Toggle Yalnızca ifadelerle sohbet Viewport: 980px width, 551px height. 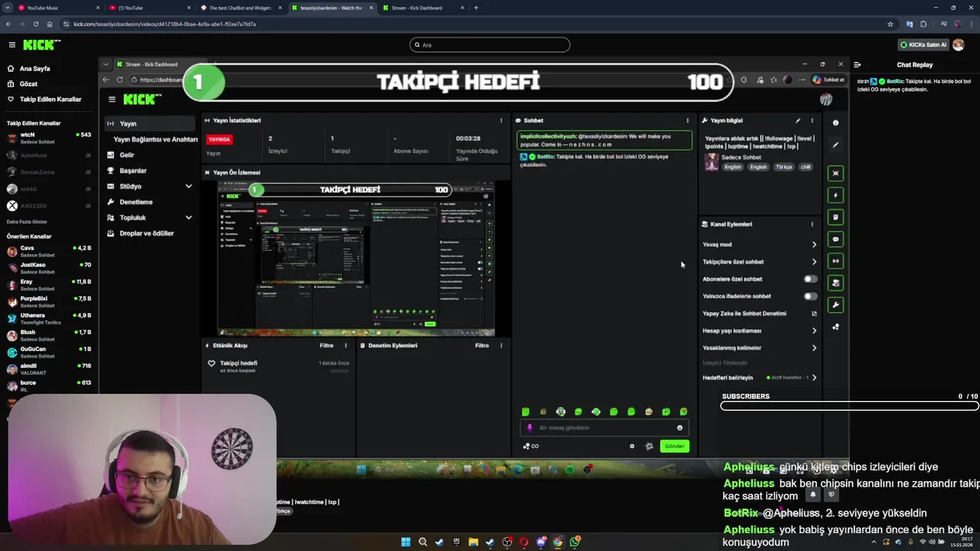coord(809,296)
